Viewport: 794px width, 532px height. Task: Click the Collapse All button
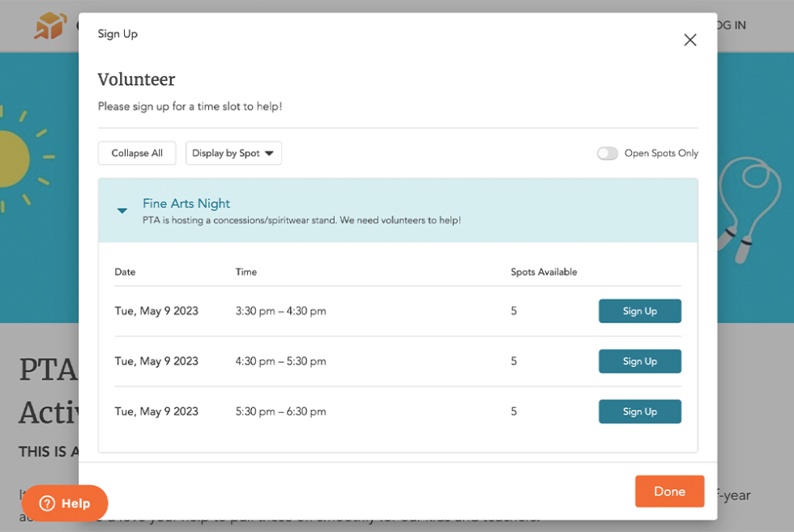pyautogui.click(x=136, y=153)
